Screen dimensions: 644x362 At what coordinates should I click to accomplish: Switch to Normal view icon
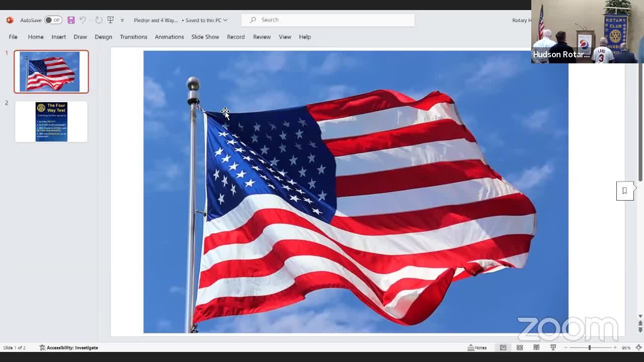(503, 347)
